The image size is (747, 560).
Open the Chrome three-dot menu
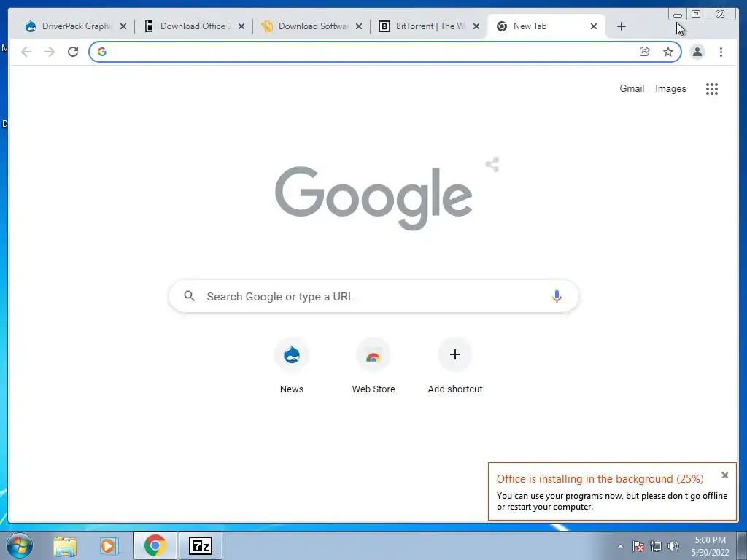click(x=721, y=52)
